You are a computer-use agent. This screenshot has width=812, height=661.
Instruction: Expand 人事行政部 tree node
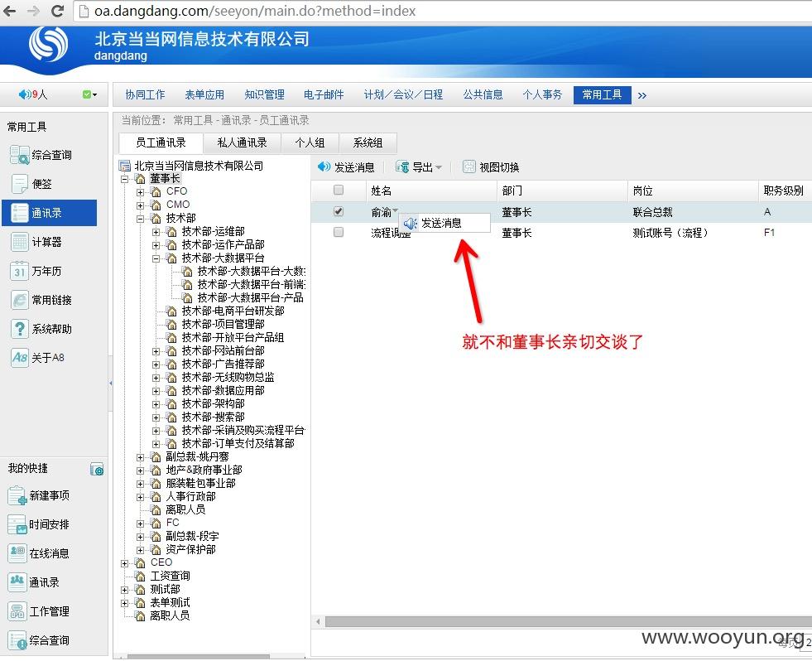(x=141, y=497)
